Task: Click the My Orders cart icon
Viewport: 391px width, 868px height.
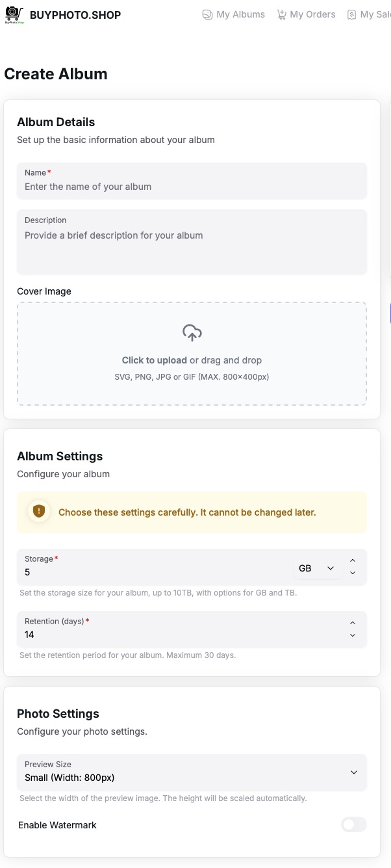Action: 281,14
